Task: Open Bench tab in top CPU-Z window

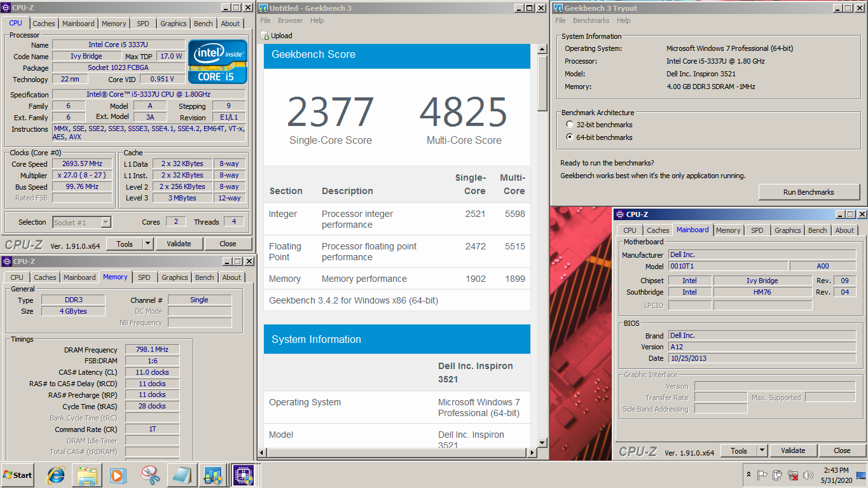Action: [x=203, y=24]
